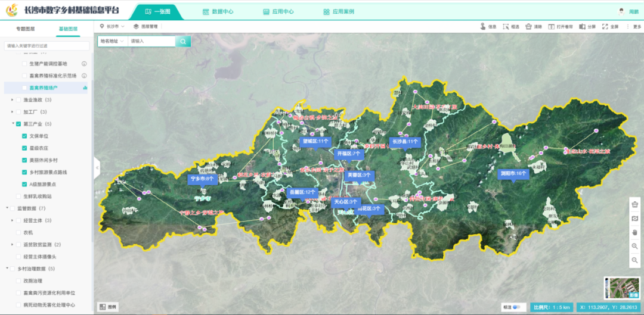
Task: Select the pan hand tool
Action: coord(634,232)
